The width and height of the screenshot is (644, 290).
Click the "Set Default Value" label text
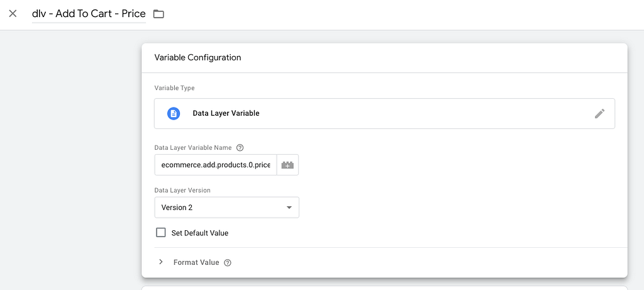coord(199,233)
